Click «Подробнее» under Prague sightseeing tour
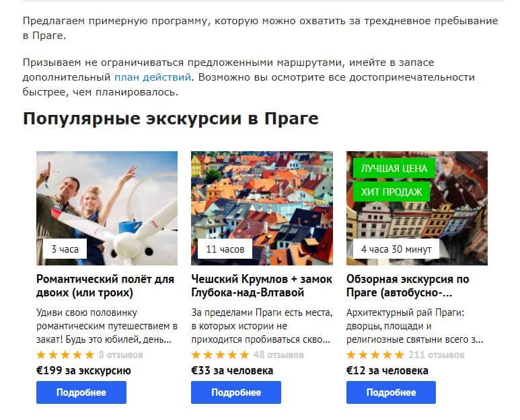The height and width of the screenshot is (420, 520). (391, 392)
